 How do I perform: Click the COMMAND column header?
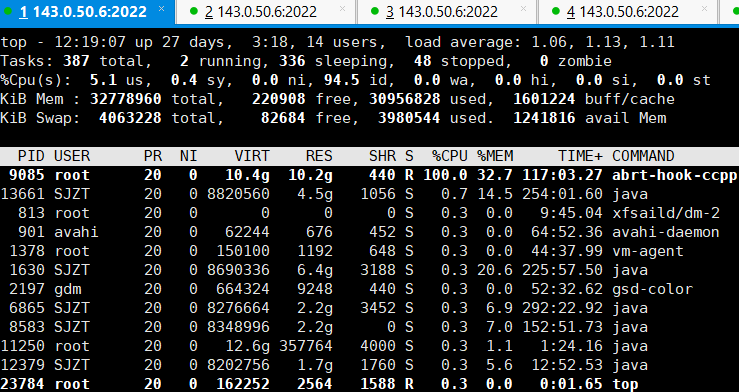643,156
